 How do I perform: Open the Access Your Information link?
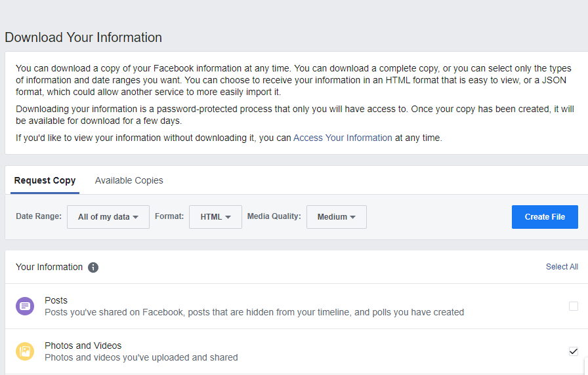pyautogui.click(x=343, y=138)
